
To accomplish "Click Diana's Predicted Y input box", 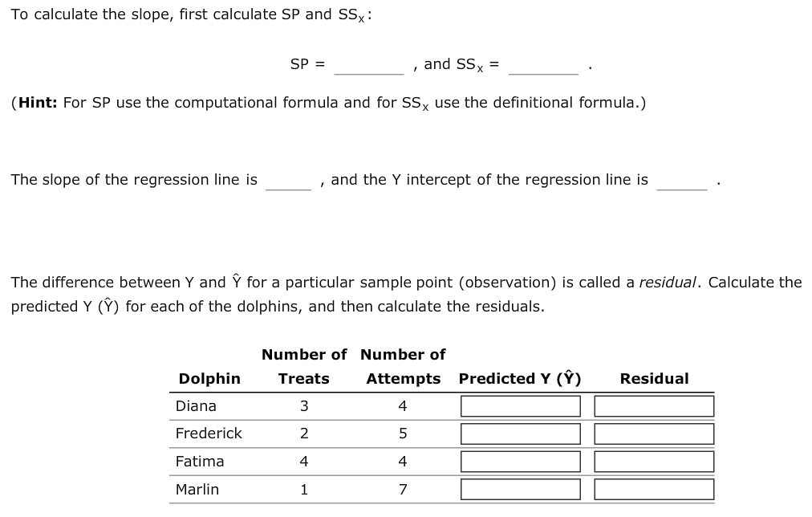I will pos(519,405).
